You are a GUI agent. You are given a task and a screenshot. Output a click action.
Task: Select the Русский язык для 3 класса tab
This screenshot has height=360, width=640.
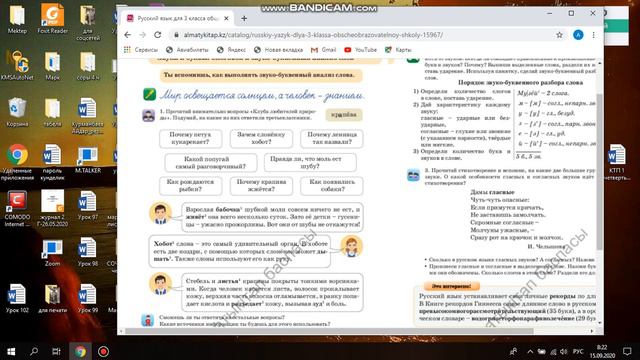178,18
